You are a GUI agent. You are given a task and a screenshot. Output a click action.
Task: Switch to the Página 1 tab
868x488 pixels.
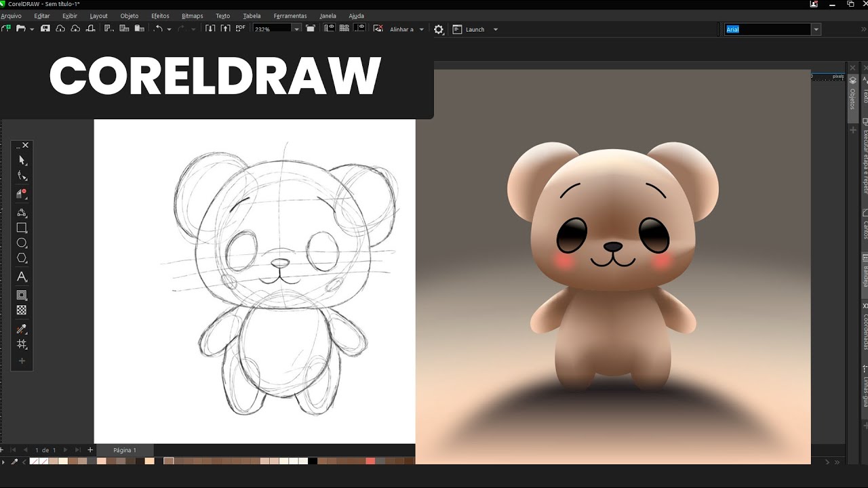[125, 450]
